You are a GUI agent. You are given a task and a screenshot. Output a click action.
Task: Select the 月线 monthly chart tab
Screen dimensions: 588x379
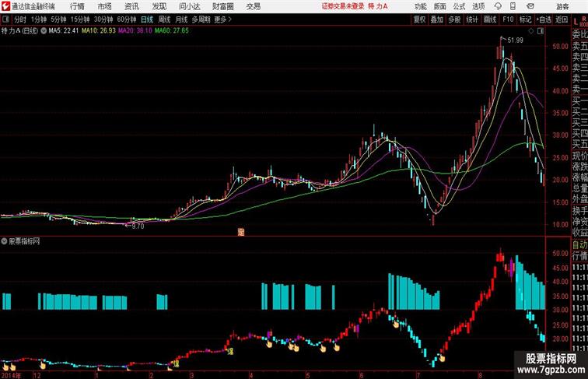pyautogui.click(x=181, y=19)
